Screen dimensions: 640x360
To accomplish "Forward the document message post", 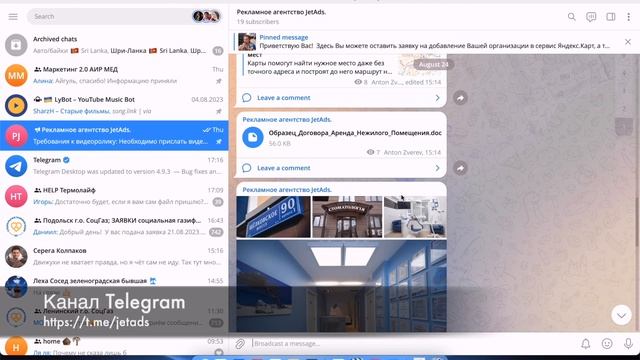I will 460,168.
